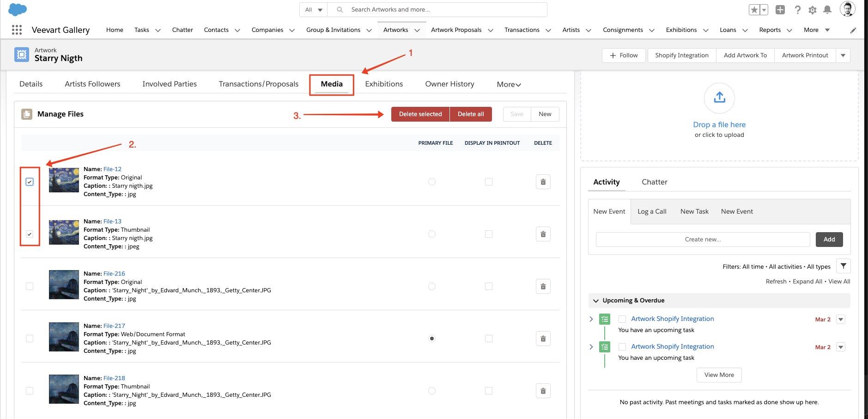This screenshot has height=419, width=868.
Task: Uncheck the File-12 selection checkbox
Action: (x=30, y=182)
